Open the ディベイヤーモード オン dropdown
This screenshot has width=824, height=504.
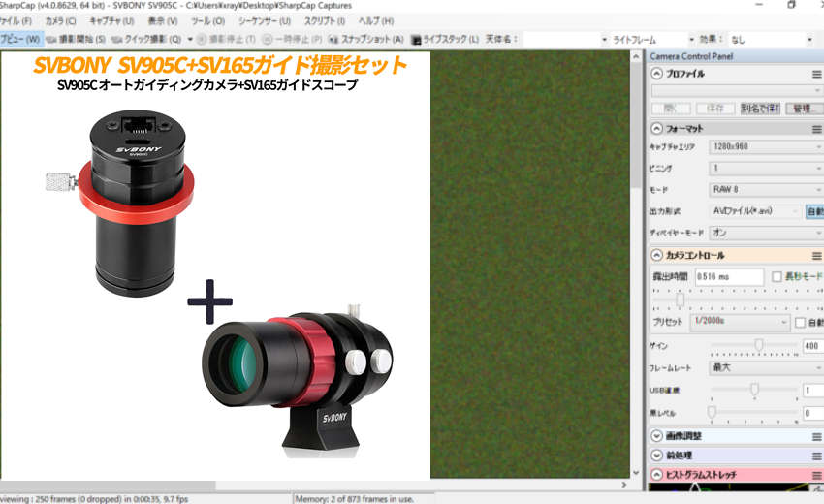pyautogui.click(x=766, y=233)
